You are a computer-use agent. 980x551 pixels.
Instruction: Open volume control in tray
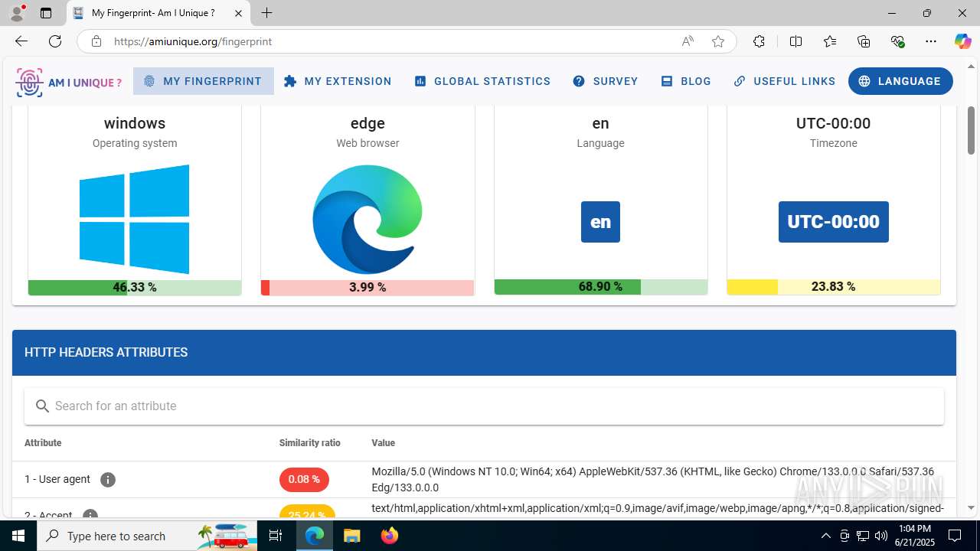(880, 536)
